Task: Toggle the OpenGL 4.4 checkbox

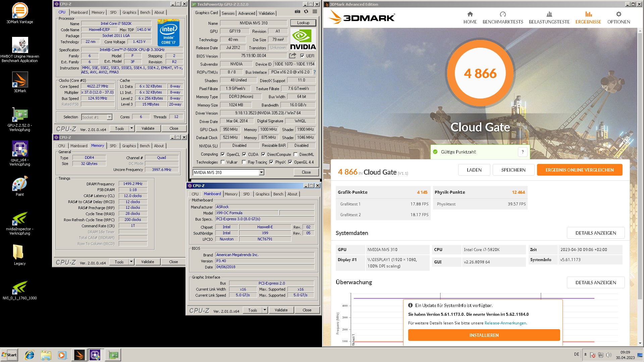Action: pyautogui.click(x=290, y=162)
